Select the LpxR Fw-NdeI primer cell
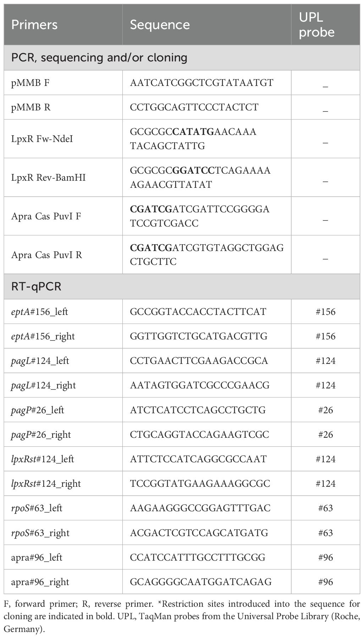Viewport: 364px width, 638px height. pos(42,139)
